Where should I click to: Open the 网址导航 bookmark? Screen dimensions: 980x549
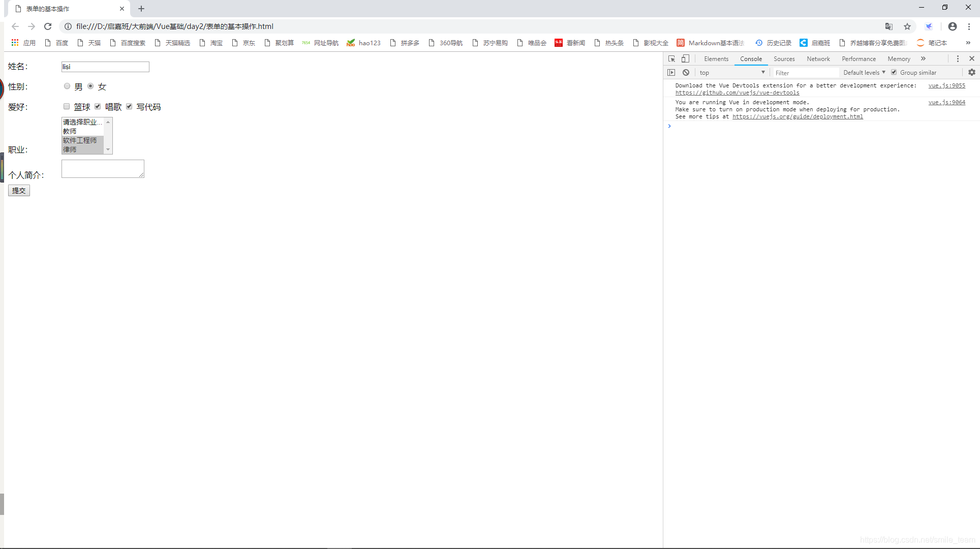pos(320,43)
